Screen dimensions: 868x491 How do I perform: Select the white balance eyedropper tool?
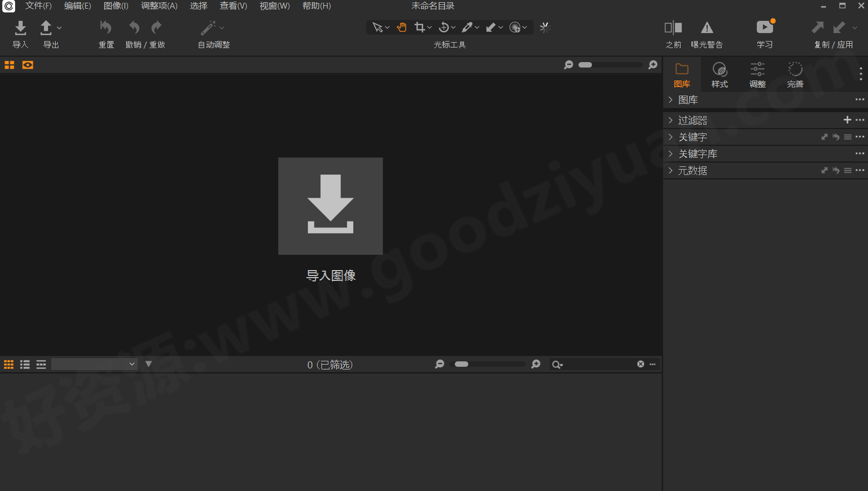pyautogui.click(x=467, y=27)
